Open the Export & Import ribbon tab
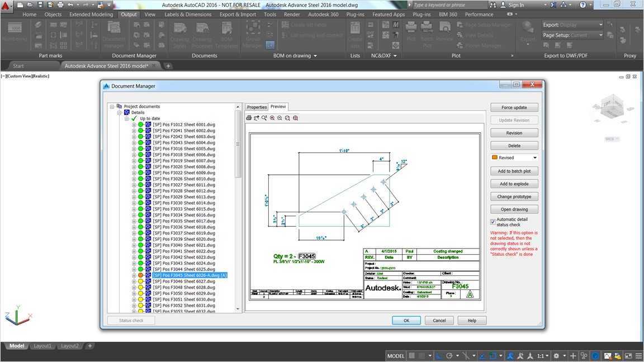Viewport: 644px width, 362px height. (x=238, y=15)
